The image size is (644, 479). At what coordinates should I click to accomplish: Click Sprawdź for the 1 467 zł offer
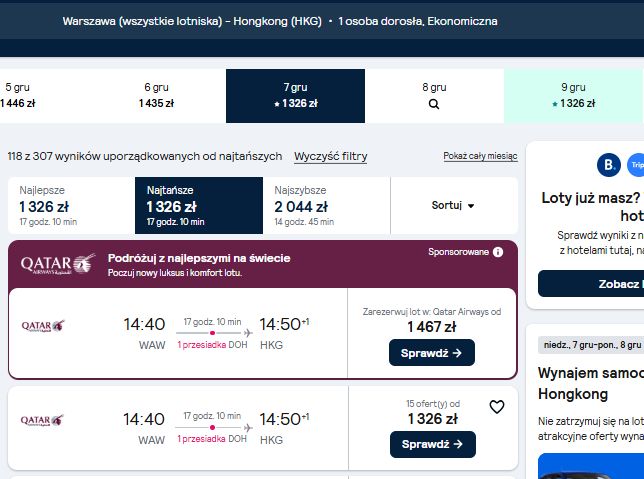pyautogui.click(x=432, y=353)
